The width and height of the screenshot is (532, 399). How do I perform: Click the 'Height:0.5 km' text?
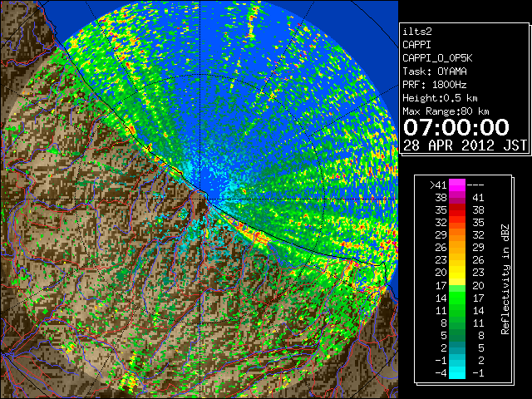pyautogui.click(x=440, y=98)
